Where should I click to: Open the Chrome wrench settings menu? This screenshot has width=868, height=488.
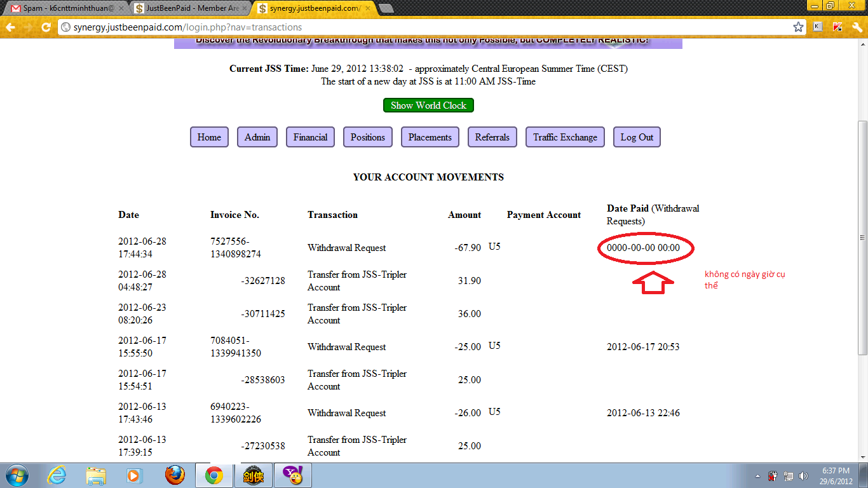click(x=857, y=27)
